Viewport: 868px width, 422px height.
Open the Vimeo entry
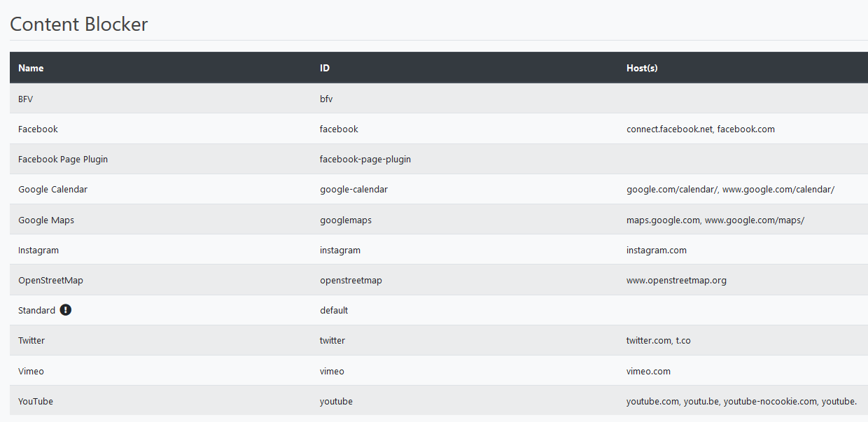click(x=31, y=371)
